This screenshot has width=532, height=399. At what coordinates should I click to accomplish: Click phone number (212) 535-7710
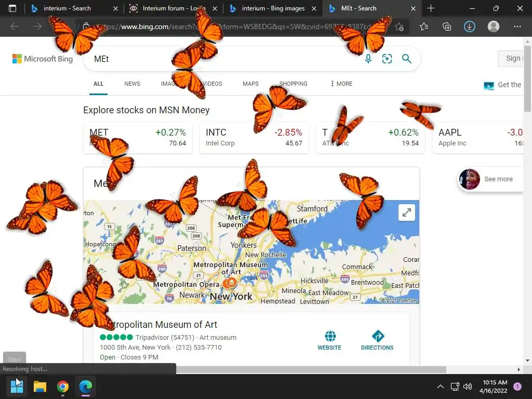pyautogui.click(x=198, y=347)
